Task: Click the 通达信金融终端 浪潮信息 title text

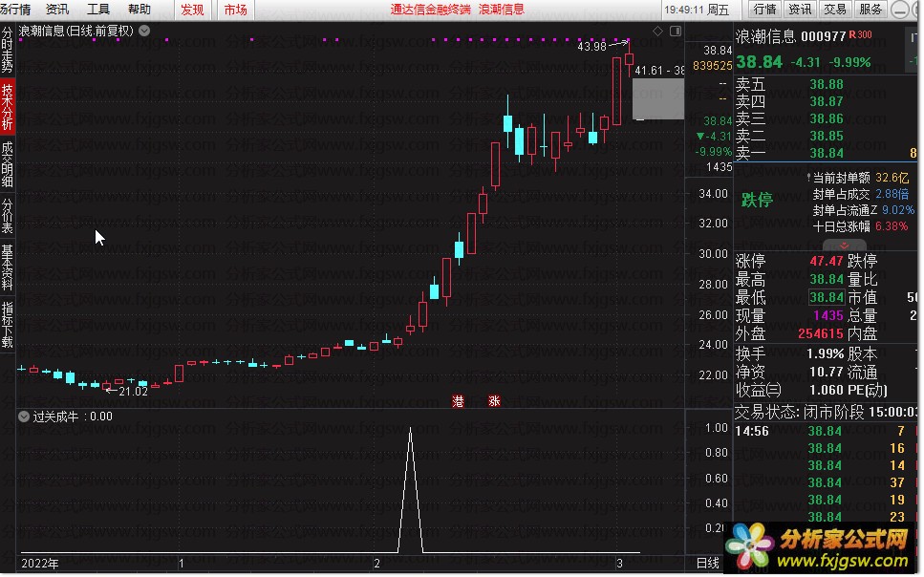Action: click(x=457, y=10)
